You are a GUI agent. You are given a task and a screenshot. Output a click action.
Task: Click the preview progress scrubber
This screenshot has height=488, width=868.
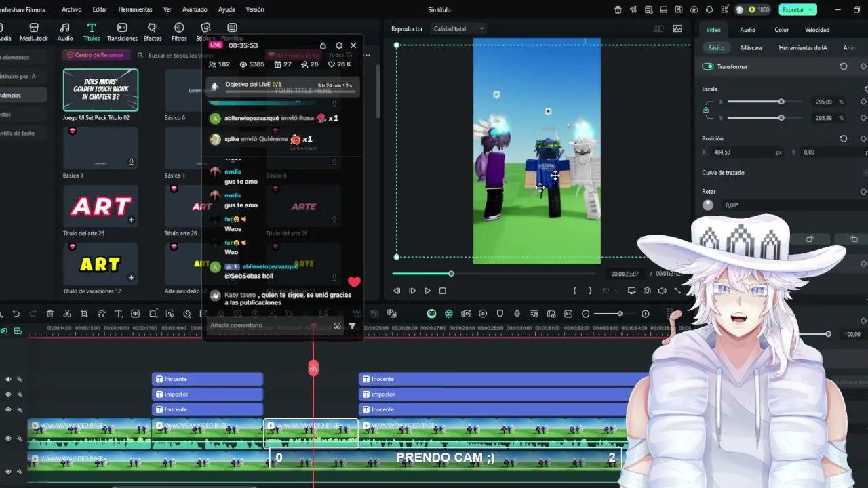tap(451, 274)
